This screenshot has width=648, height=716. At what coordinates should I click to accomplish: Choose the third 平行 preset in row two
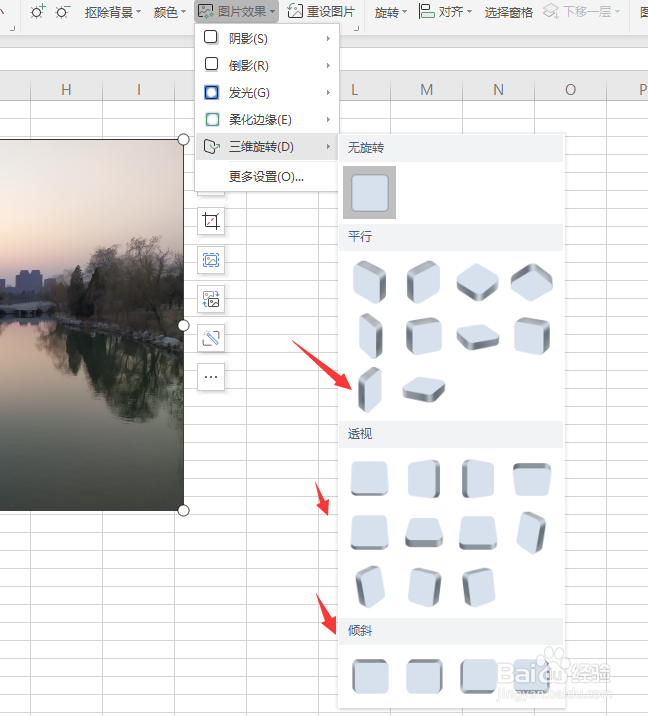click(478, 337)
